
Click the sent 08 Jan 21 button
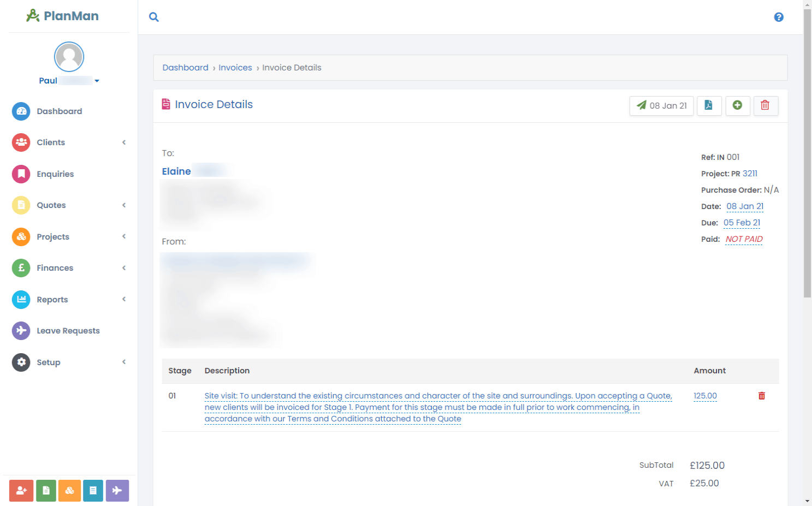tap(661, 106)
